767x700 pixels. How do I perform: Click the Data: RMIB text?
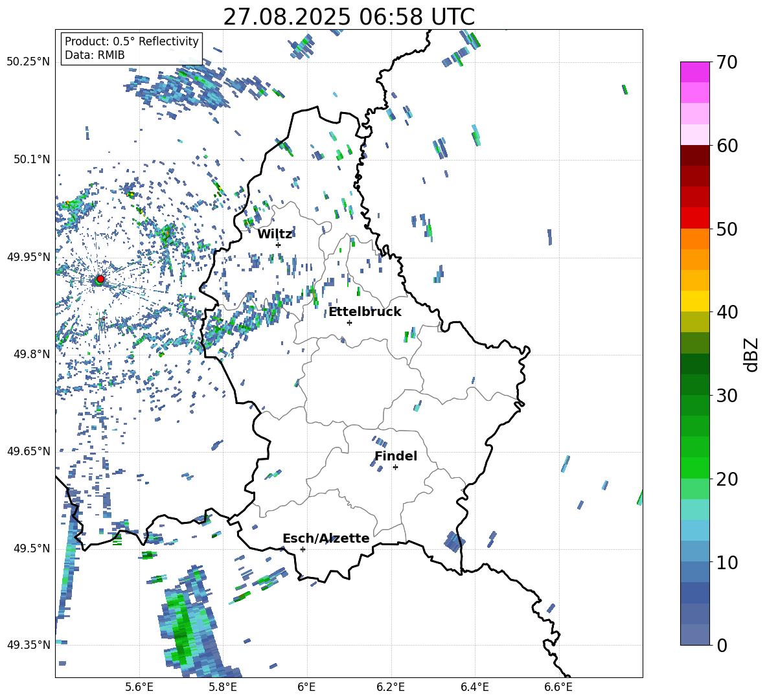click(95, 55)
